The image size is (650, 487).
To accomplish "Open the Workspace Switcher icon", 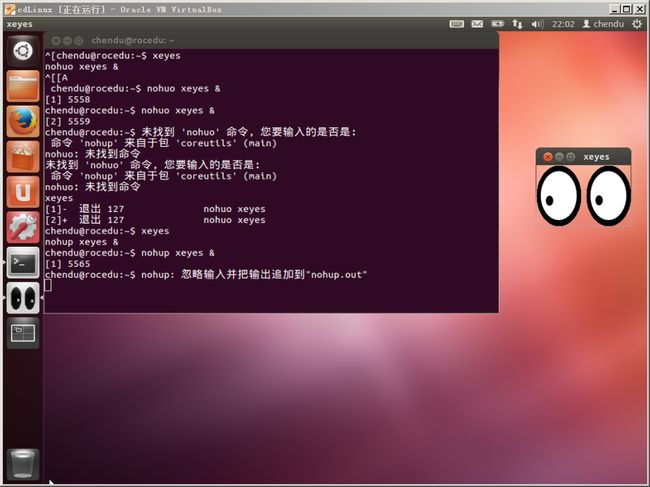I will point(23,333).
